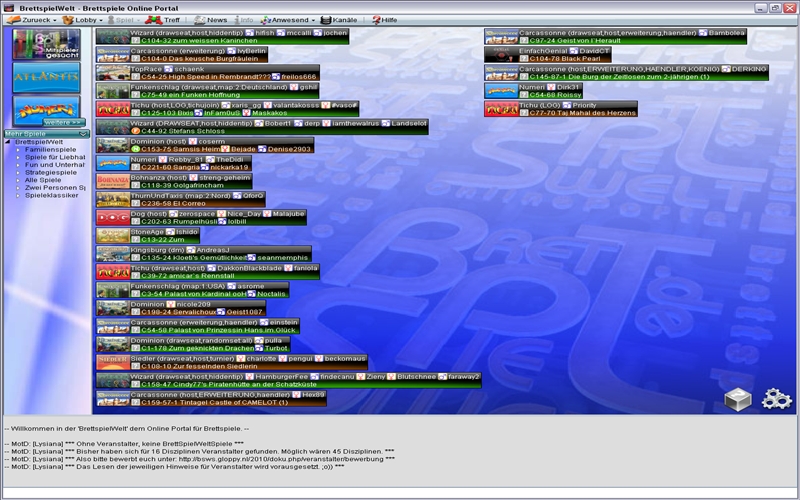800x500 pixels.
Task: Click Carcassonne icon for Das keusche Burgfräulein
Action: [x=113, y=55]
